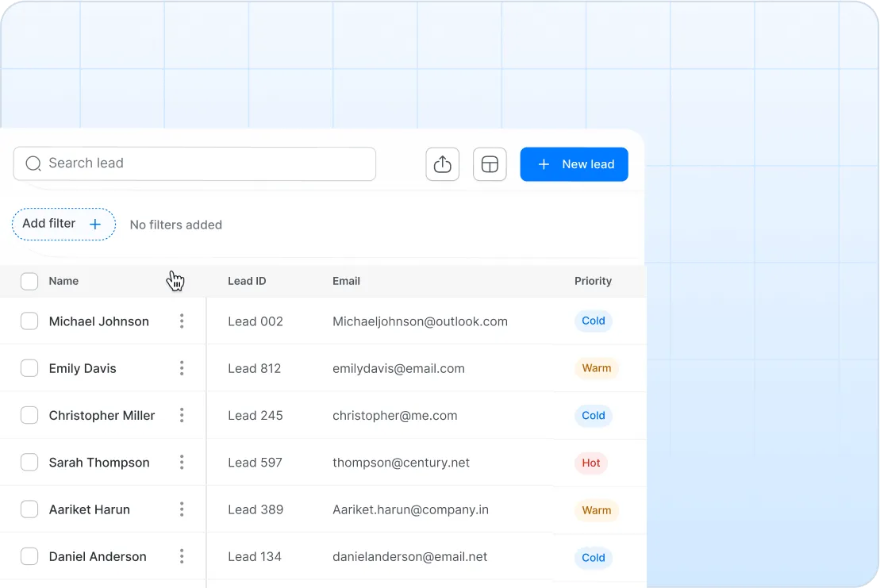
Task: Click email danielanderson@email.net
Action: click(x=409, y=557)
